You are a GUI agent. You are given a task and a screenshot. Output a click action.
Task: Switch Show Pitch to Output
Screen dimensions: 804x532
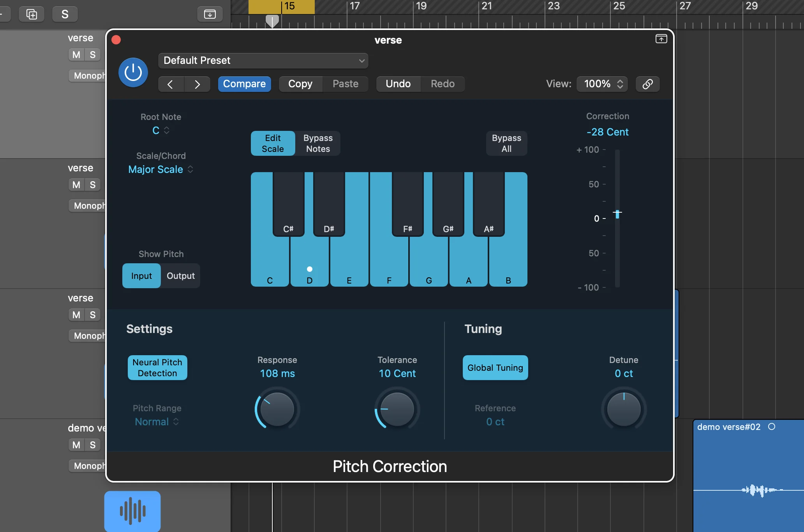pos(181,275)
